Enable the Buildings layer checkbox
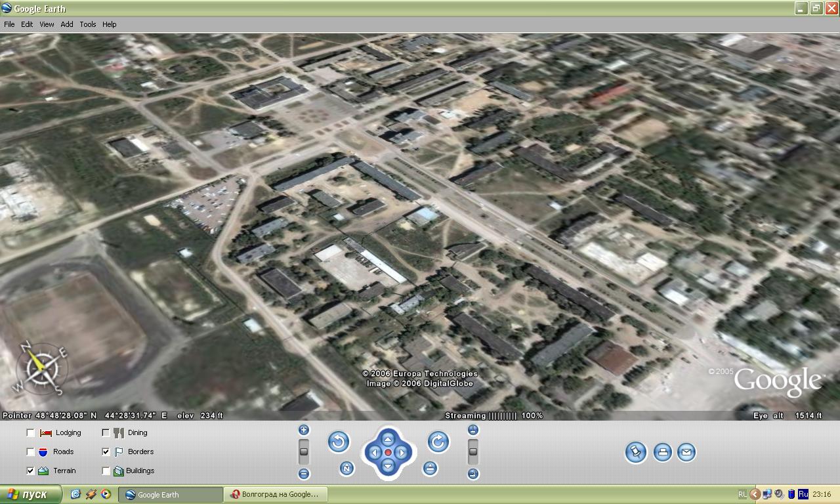The width and height of the screenshot is (840, 504). (106, 471)
